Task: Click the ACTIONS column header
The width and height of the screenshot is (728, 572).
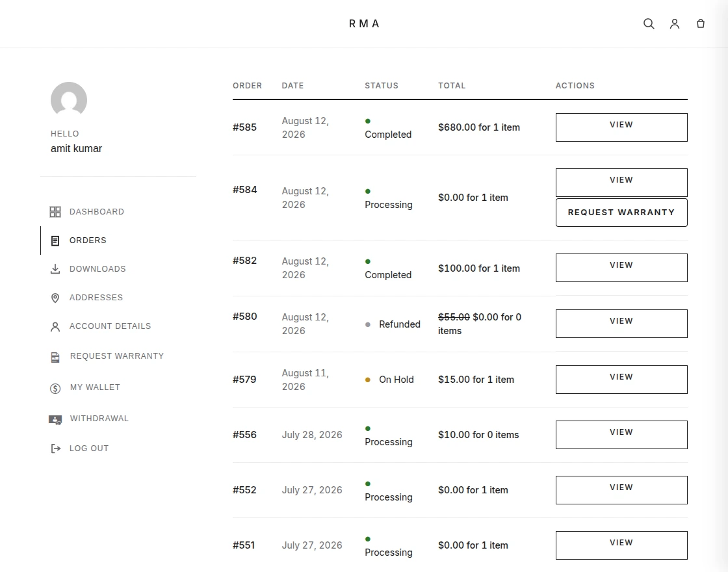Action: [x=575, y=85]
